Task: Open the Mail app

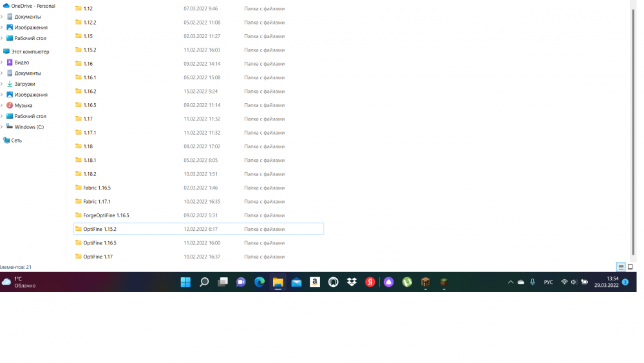Action: (296, 282)
